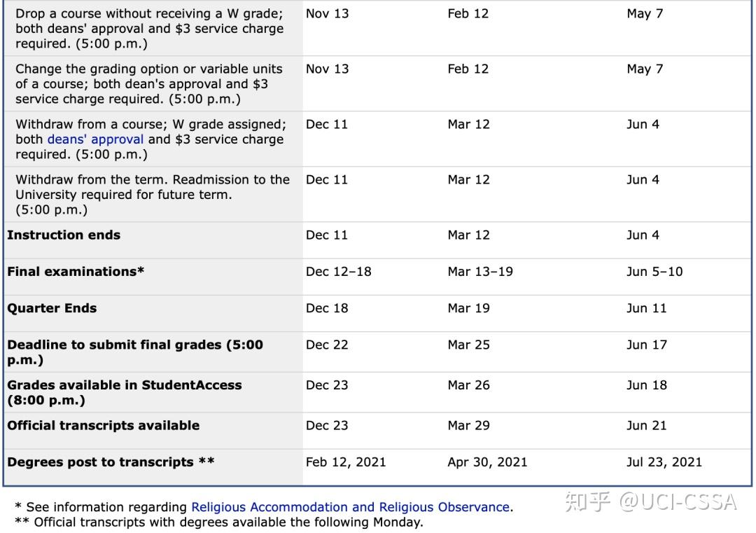The height and width of the screenshot is (533, 756).
Task: Click the Quarter Ends row label
Action: pos(52,308)
